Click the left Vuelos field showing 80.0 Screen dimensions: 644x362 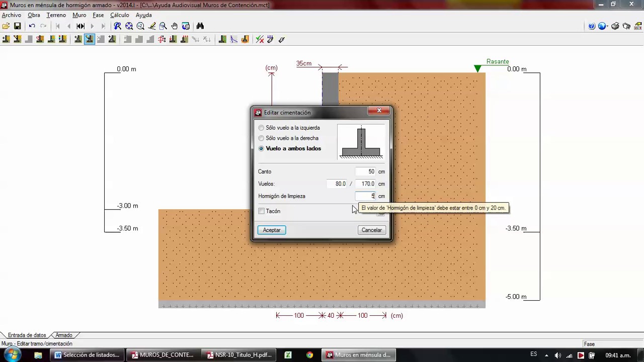(x=336, y=184)
